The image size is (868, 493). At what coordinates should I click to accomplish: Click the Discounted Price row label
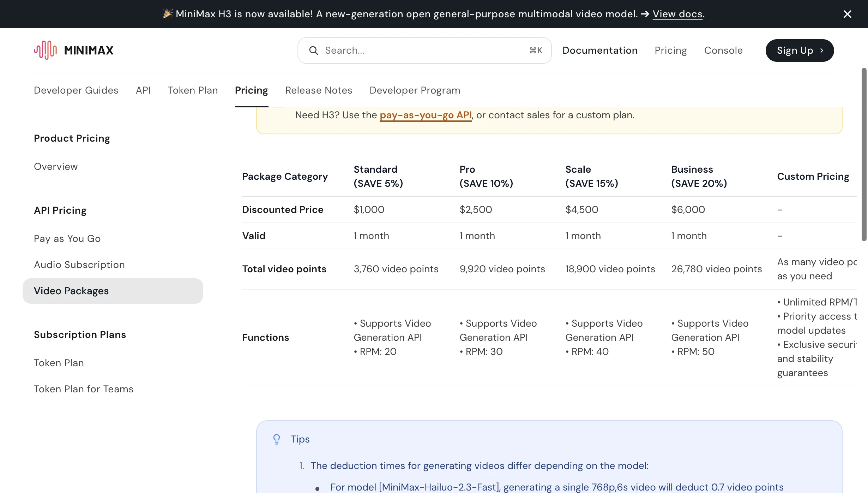pyautogui.click(x=283, y=210)
